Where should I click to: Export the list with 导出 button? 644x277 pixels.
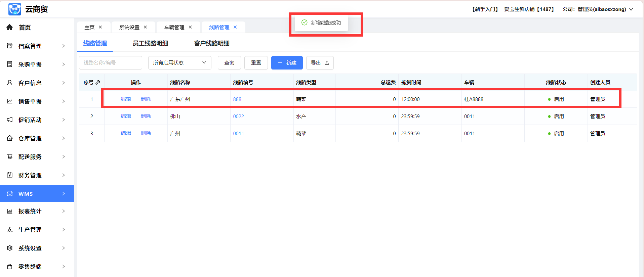point(320,63)
